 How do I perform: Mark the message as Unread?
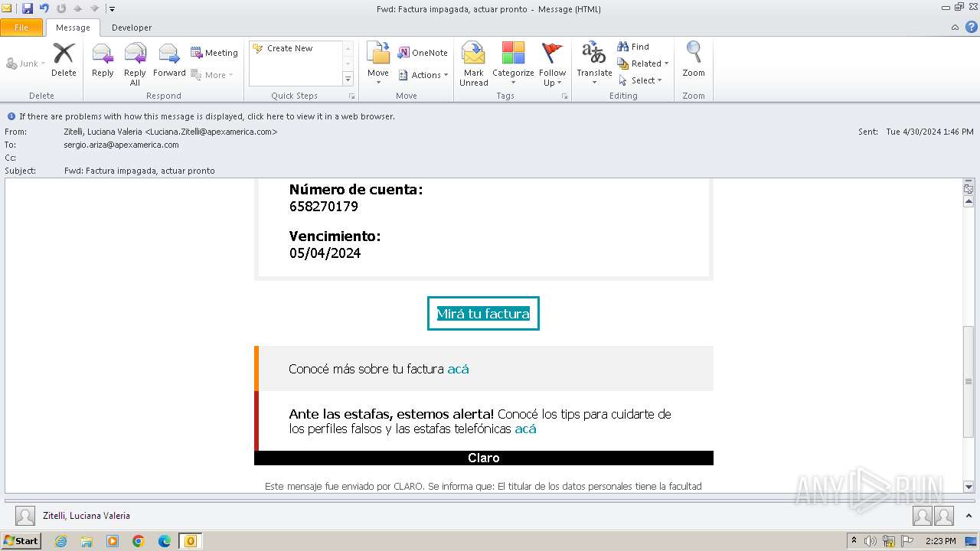tap(474, 64)
